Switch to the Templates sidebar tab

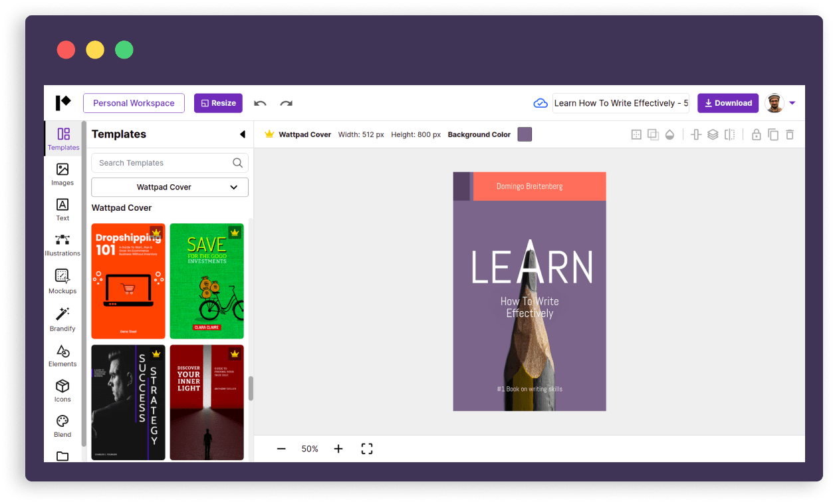point(62,138)
